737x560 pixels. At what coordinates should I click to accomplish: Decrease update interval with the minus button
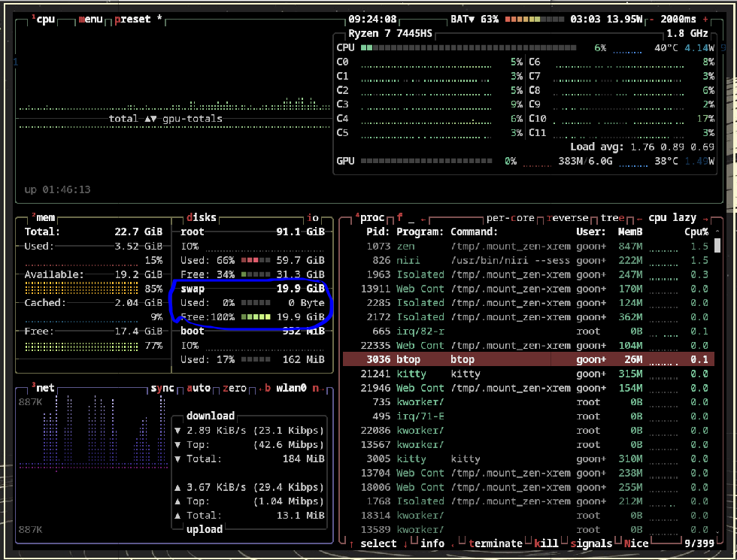651,19
